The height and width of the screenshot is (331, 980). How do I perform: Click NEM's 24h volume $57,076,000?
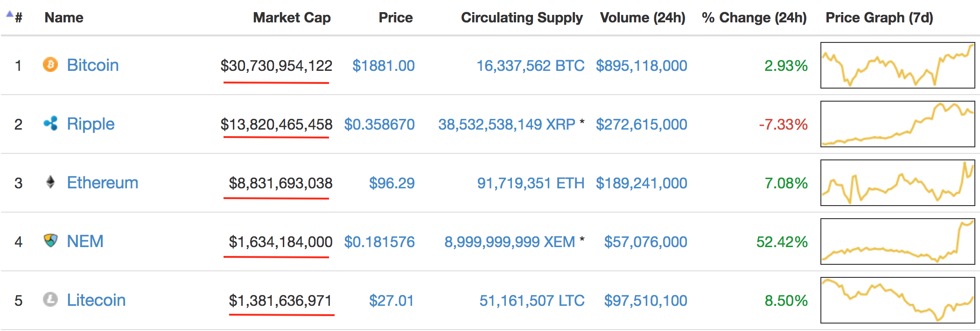click(x=645, y=242)
